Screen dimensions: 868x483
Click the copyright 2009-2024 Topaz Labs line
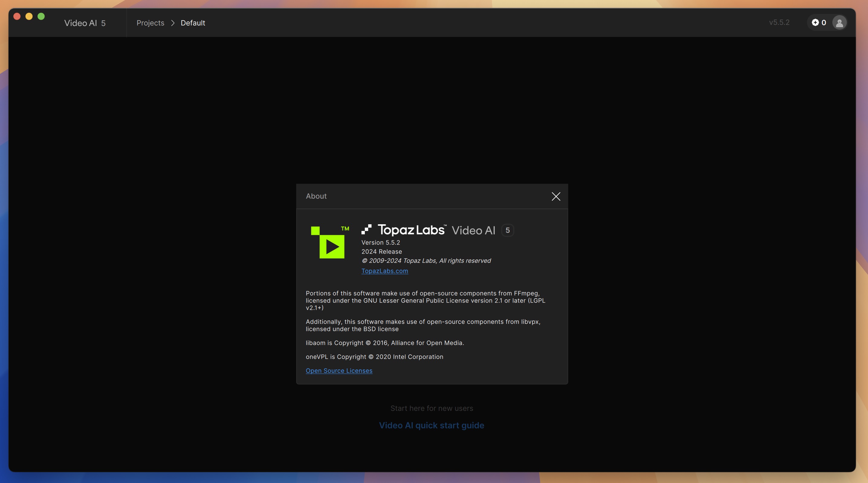426,261
